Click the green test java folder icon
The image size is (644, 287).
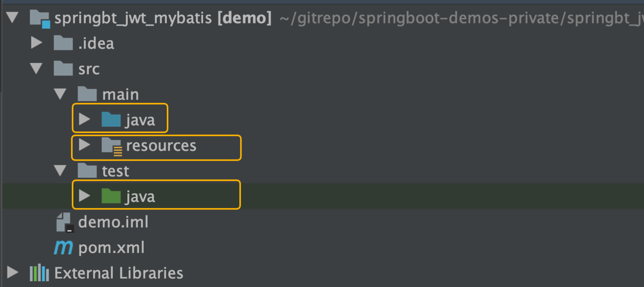(x=111, y=197)
